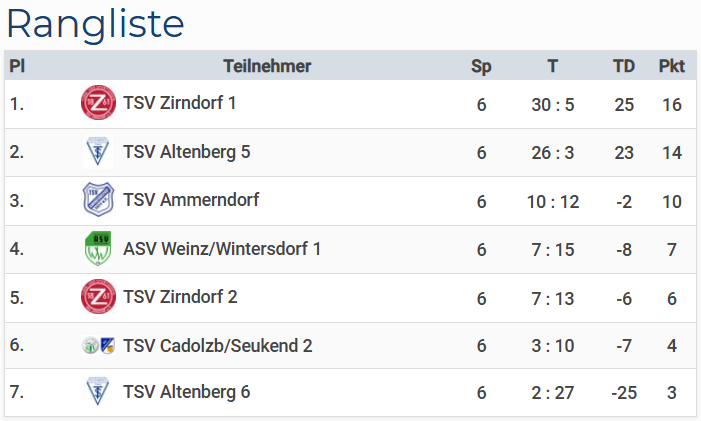
Task: Open the TSV Altenberg 5 team page
Action: [x=186, y=152]
